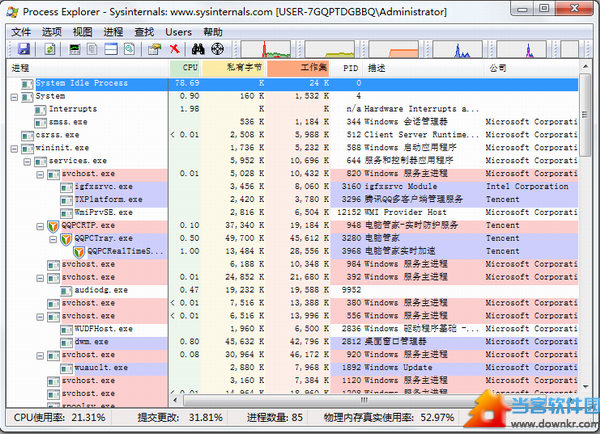Click the WUDFHost.exe process icon

(x=66, y=329)
